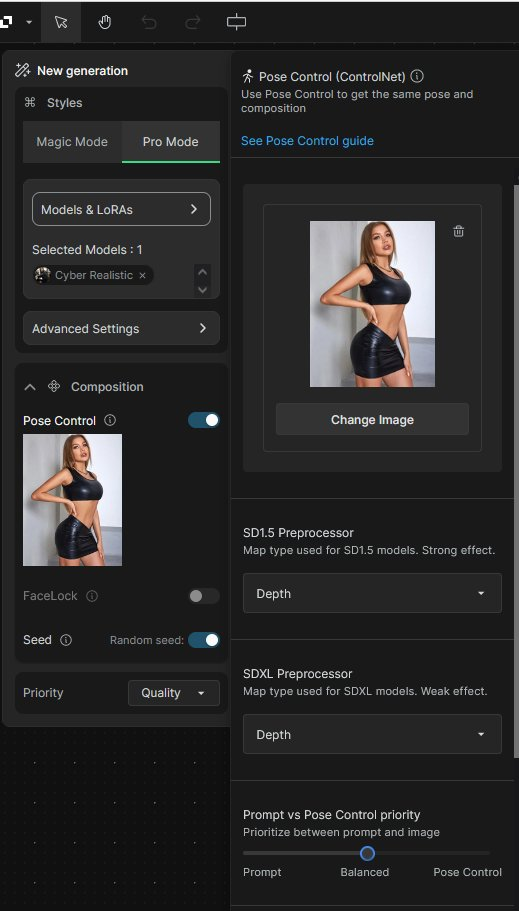This screenshot has height=911, width=519.
Task: Delete the pose image with the trash icon
Action: coord(459,231)
